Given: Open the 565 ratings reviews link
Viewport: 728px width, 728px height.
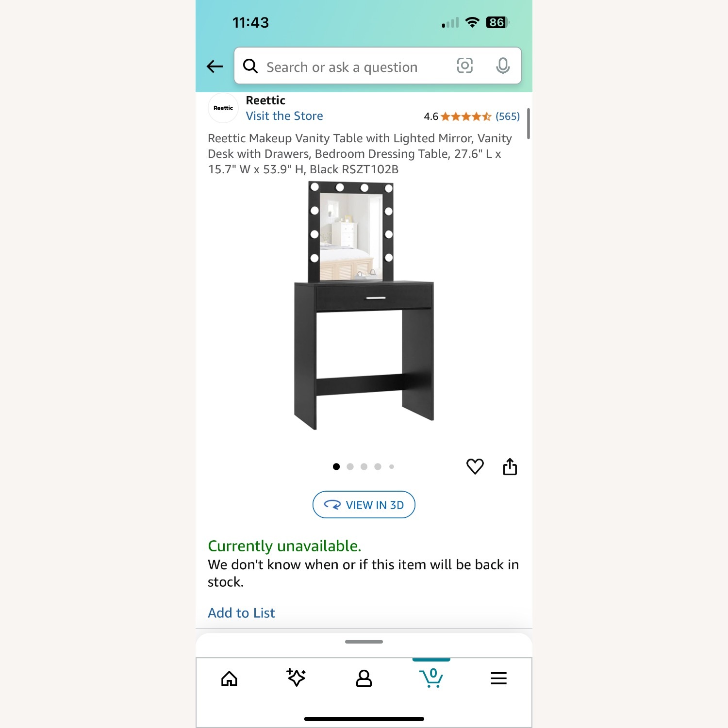Looking at the screenshot, I should [507, 116].
